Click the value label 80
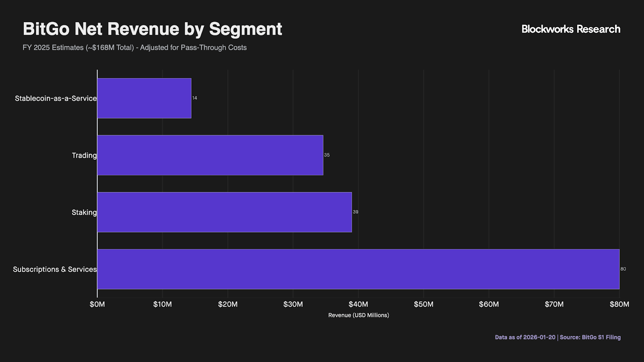This screenshot has height=362, width=644. pos(623,269)
